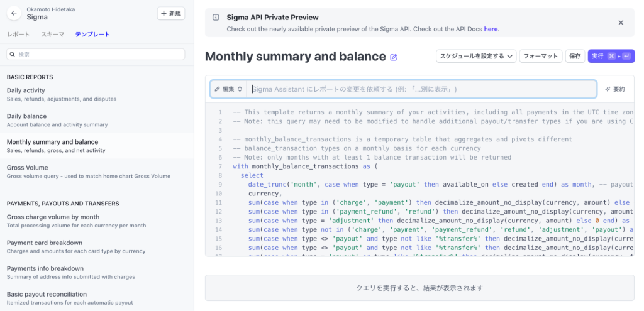Click the back arrow beside Sigma
The width and height of the screenshot is (644, 311).
point(14,14)
